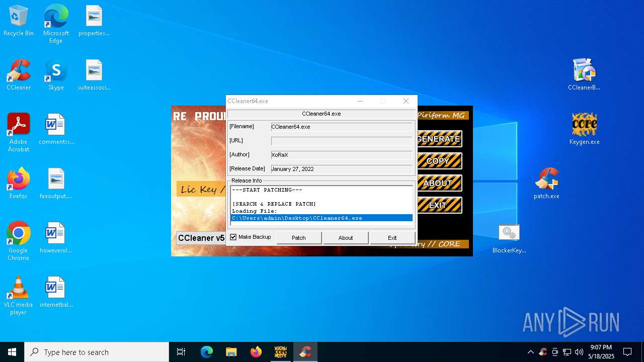The width and height of the screenshot is (644, 362).
Task: Open the network status tray icon
Action: tap(567, 352)
